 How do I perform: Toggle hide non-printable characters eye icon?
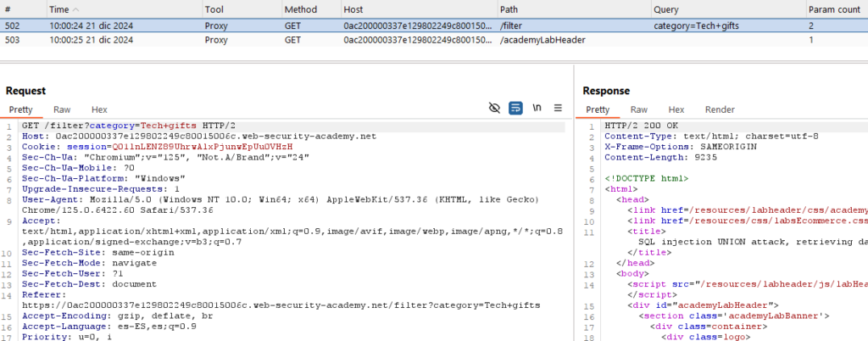(x=494, y=108)
